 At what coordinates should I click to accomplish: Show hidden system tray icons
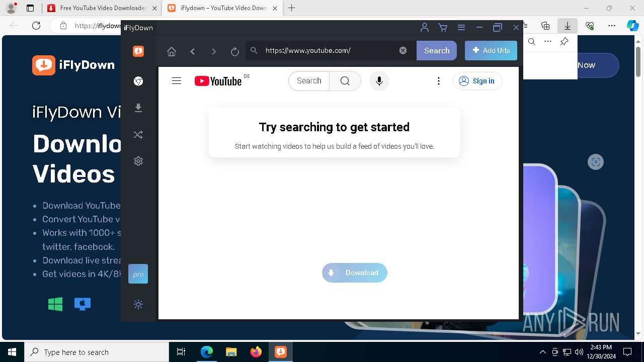542,352
